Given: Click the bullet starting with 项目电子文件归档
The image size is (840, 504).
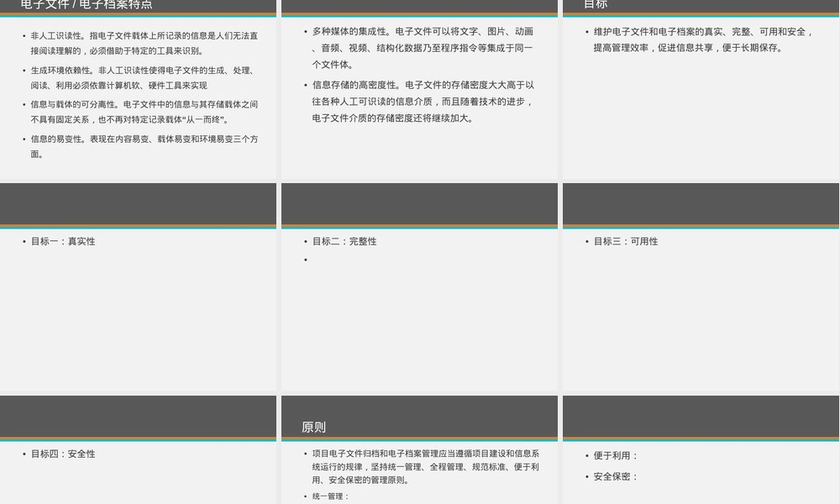Looking at the screenshot, I should [426, 466].
